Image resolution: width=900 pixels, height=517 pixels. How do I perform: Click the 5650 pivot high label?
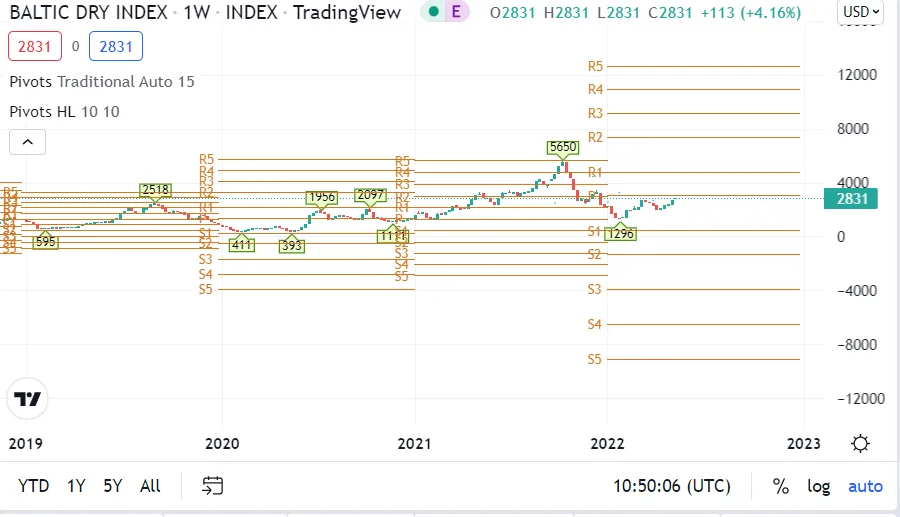pos(563,147)
